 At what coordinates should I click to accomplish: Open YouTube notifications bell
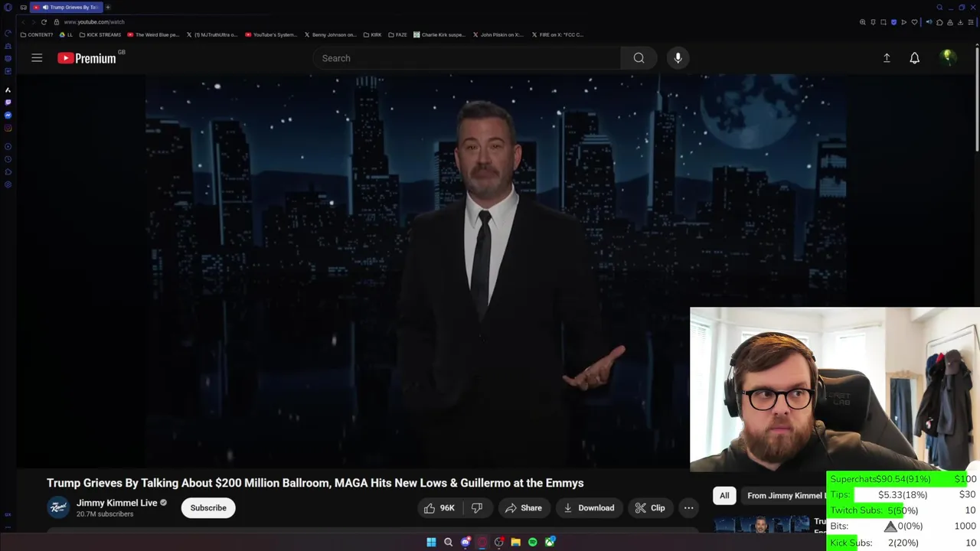(915, 58)
